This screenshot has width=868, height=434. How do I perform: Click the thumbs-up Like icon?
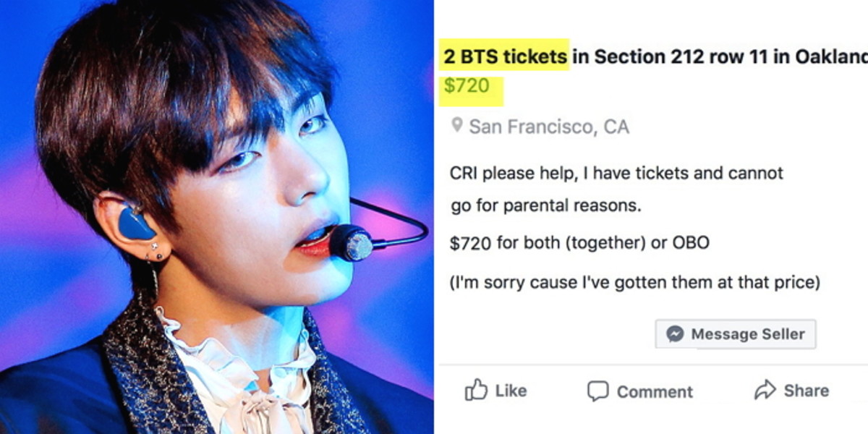[476, 390]
